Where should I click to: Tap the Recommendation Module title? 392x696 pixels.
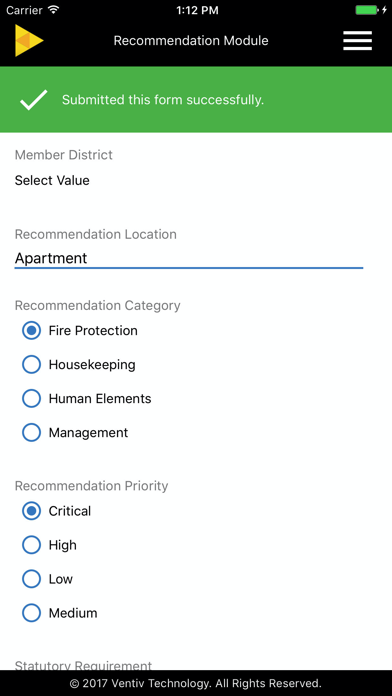tap(191, 40)
